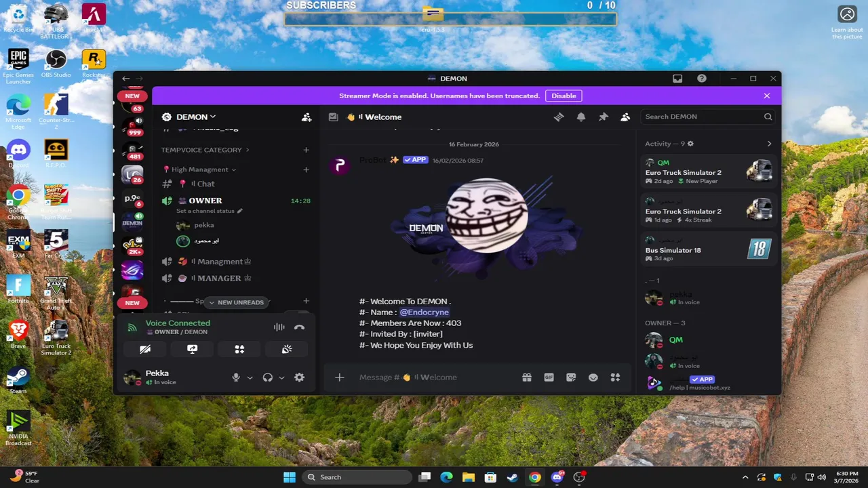Open the apps icon in message bar

click(615, 378)
